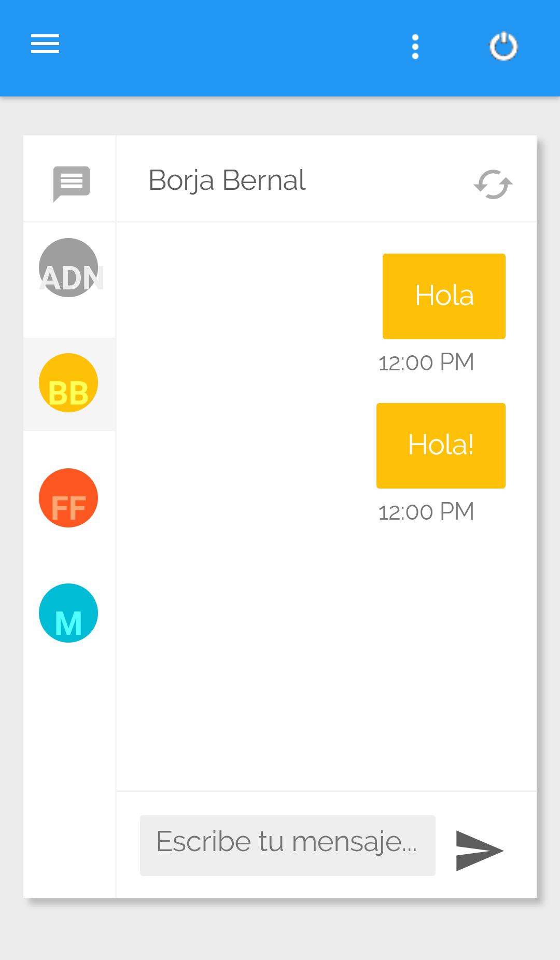The width and height of the screenshot is (560, 960).
Task: Click the chat conversations icon
Action: click(72, 184)
